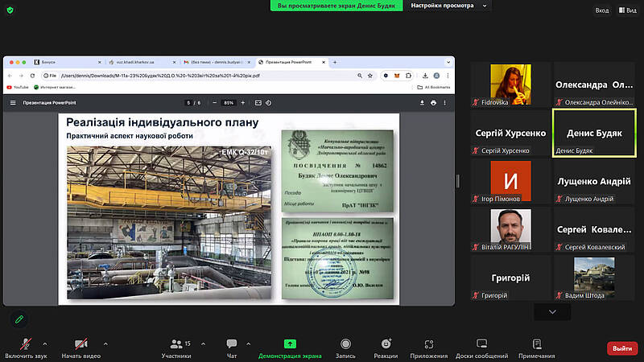Open the view settings dropdown (Настройки просмотра)

click(448, 6)
